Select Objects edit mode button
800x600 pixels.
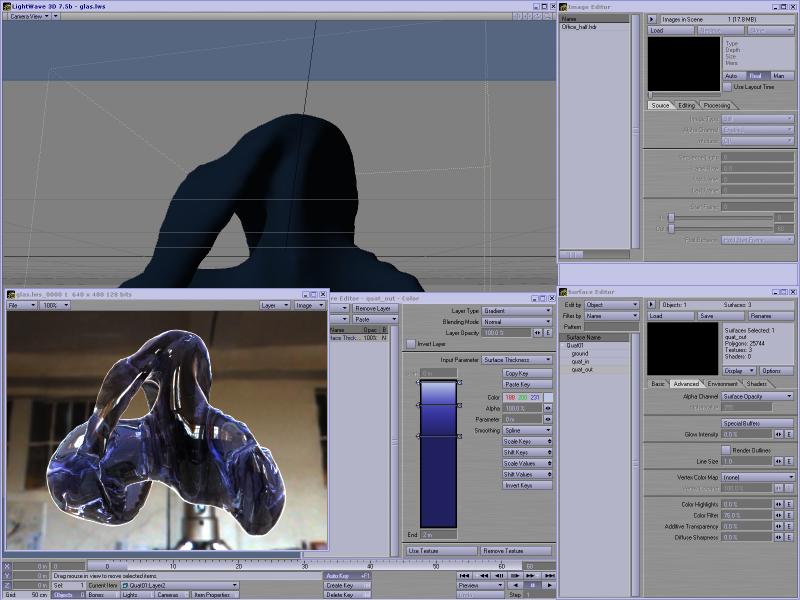pyautogui.click(x=68, y=595)
